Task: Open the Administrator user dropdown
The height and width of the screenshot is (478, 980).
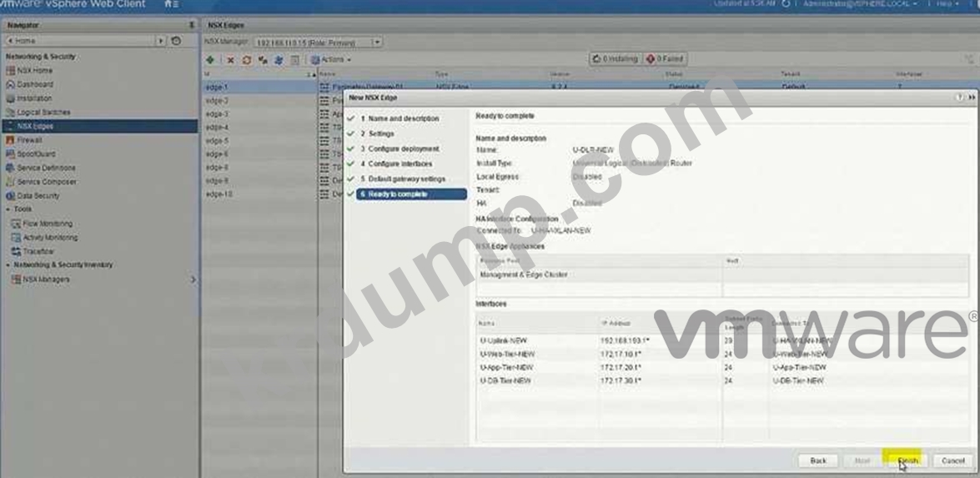Action: 860,3
